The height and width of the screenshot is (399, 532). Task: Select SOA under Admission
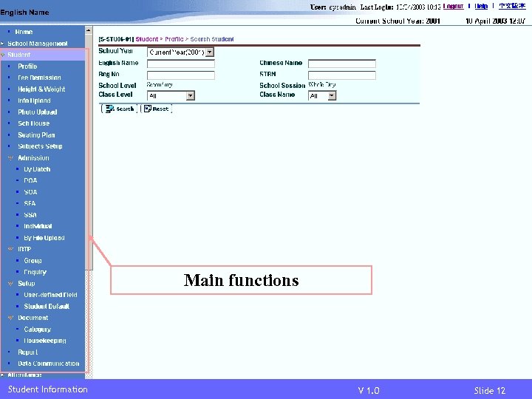pyautogui.click(x=30, y=192)
